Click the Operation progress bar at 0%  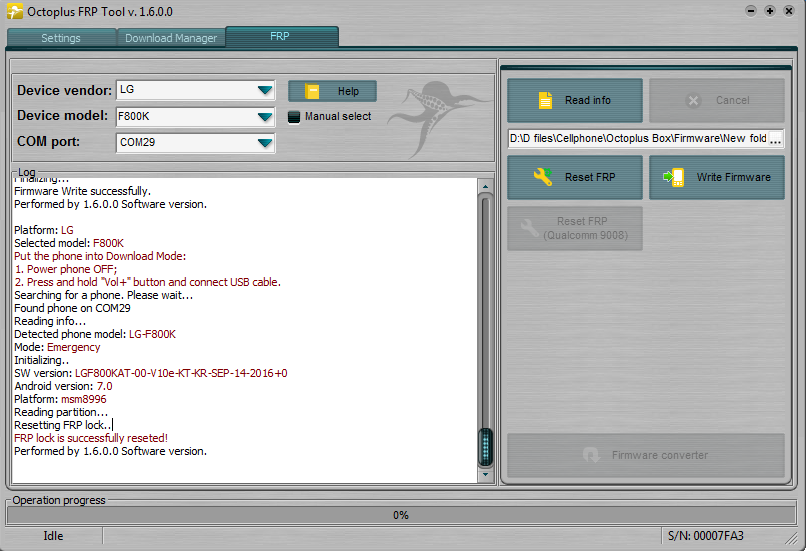pyautogui.click(x=401, y=515)
